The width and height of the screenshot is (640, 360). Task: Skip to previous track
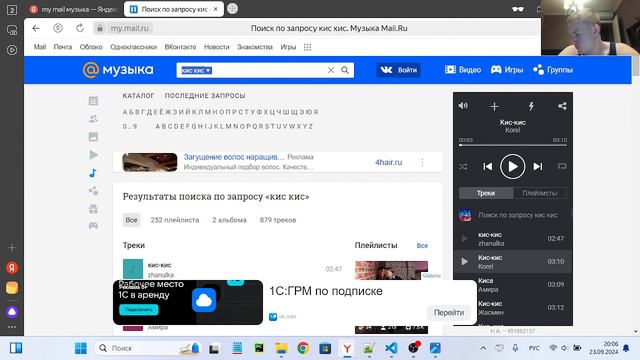point(487,167)
